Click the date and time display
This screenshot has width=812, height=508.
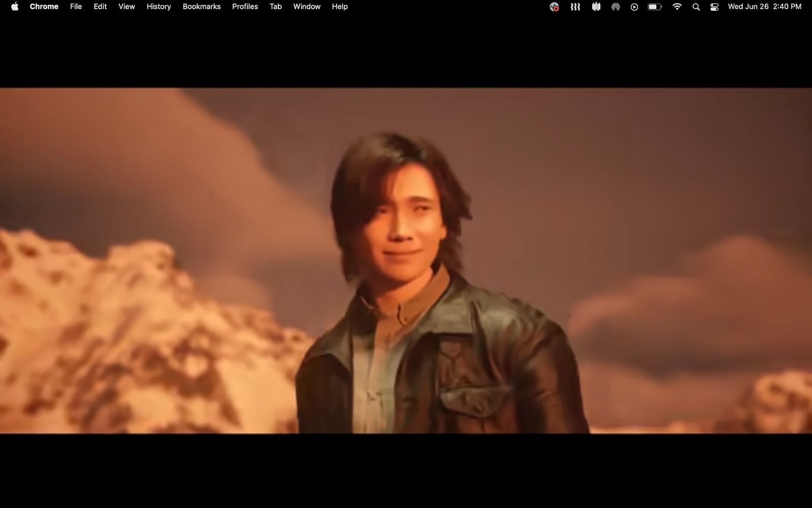tap(764, 7)
